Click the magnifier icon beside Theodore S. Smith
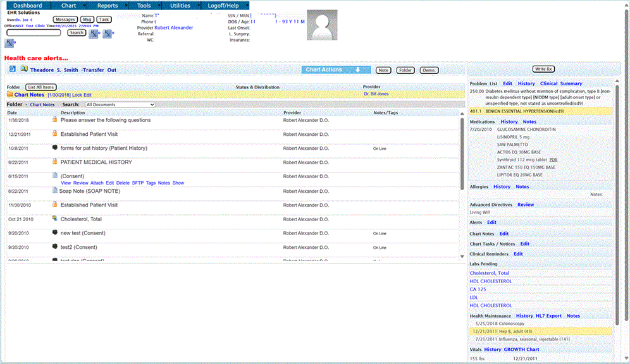Screen dimensions: 630x364 [x=23, y=70]
